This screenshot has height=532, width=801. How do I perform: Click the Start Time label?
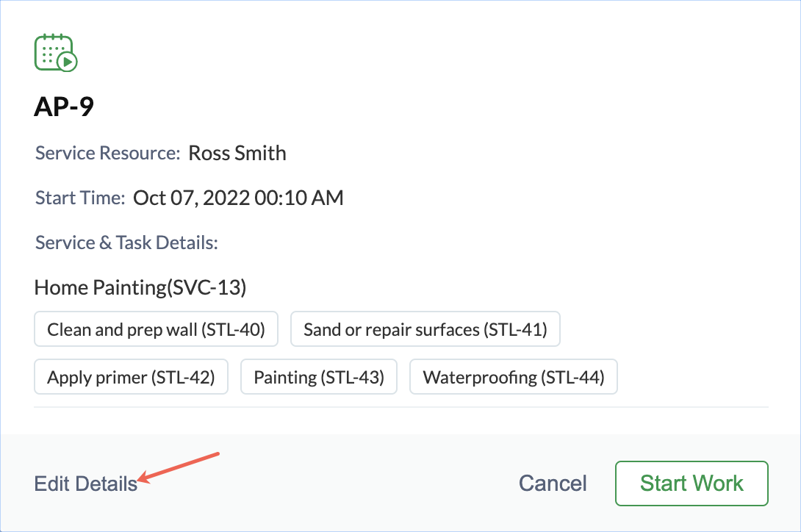tap(80, 198)
